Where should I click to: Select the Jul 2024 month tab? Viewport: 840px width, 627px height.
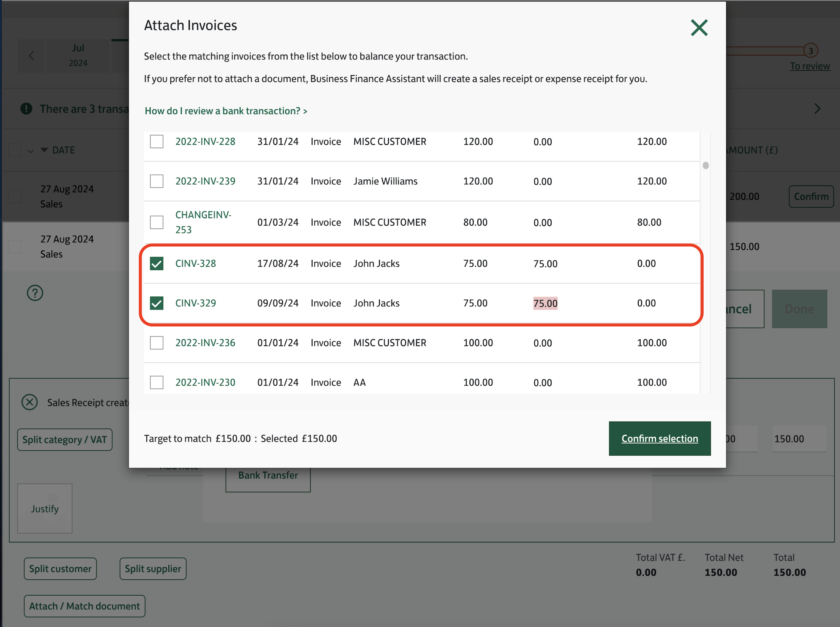click(x=78, y=56)
